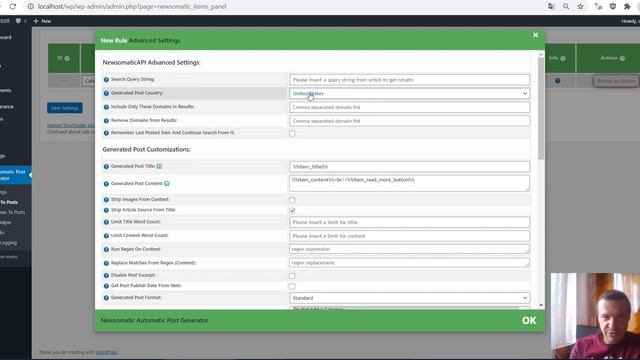
Task: Open New menu in WordPress admin bar
Action: (x=42, y=21)
